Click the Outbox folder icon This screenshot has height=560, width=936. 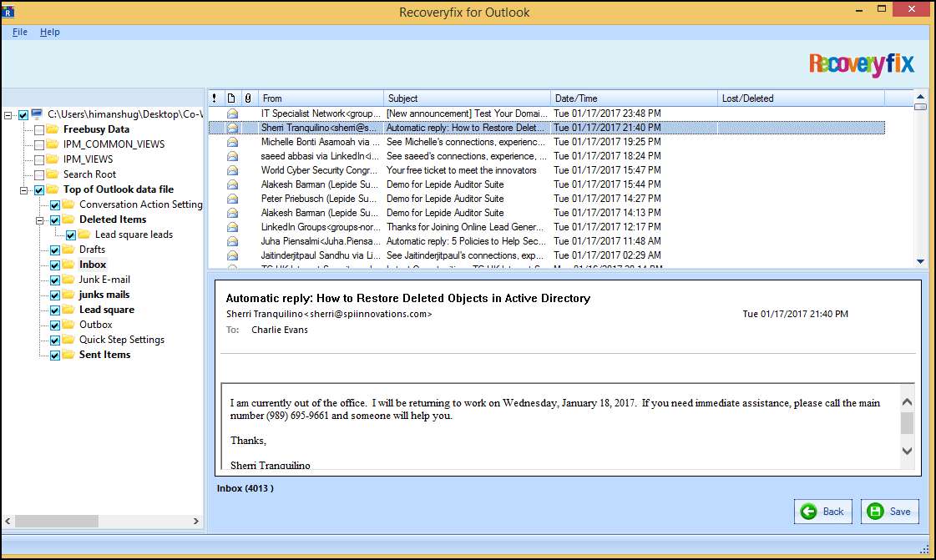tap(68, 324)
